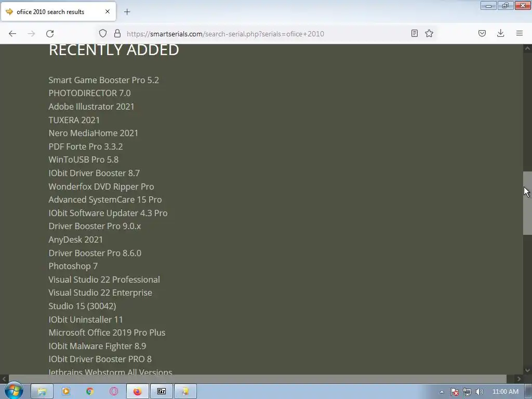Open Microsoft Office 2019 Pro Plus link
The height and width of the screenshot is (399, 532).
107,332
